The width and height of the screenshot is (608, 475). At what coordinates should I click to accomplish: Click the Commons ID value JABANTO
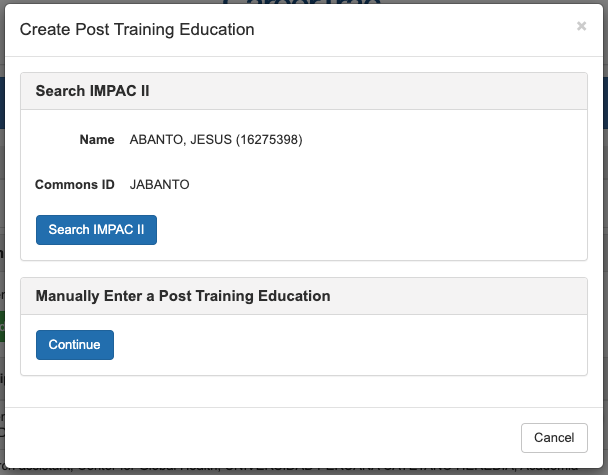pyautogui.click(x=160, y=185)
